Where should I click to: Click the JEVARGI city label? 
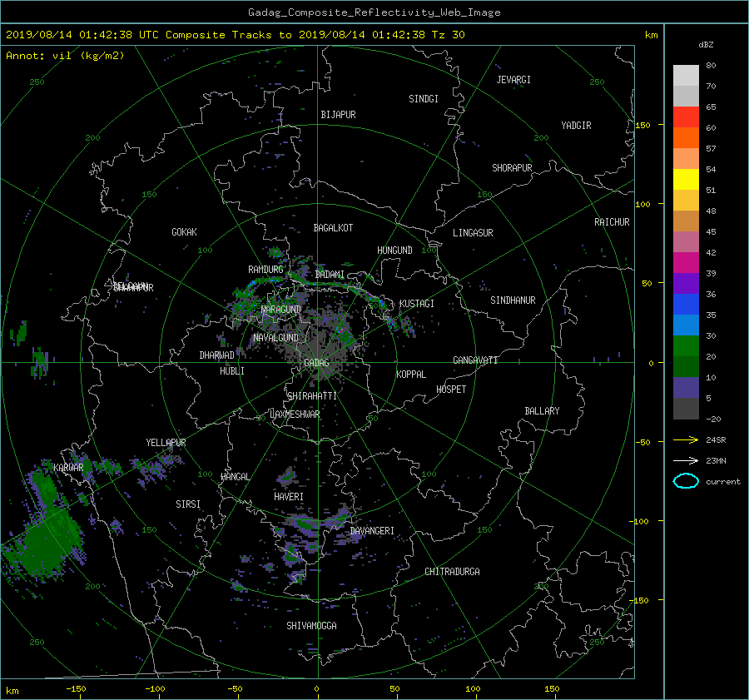click(x=513, y=80)
